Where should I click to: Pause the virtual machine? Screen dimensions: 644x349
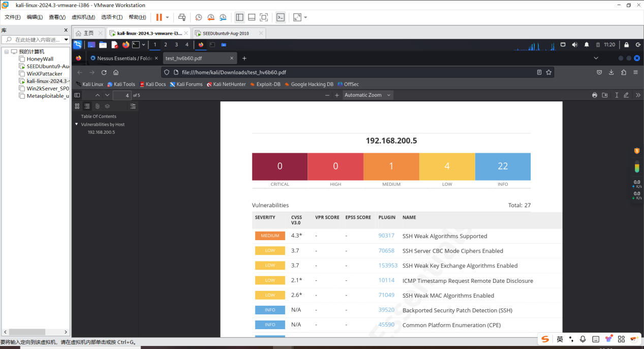[159, 17]
